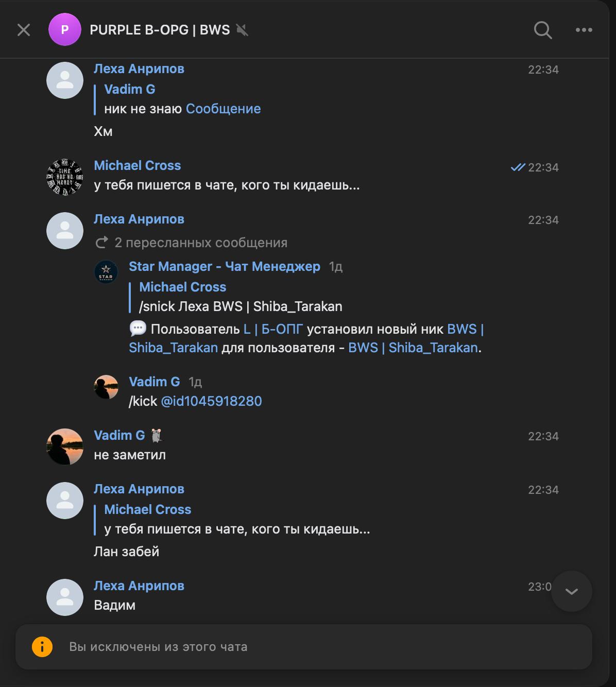Viewport: 616px width, 687px height.
Task: Click Леха Анрипов's avatar next to 'Вадим'
Action: (65, 597)
